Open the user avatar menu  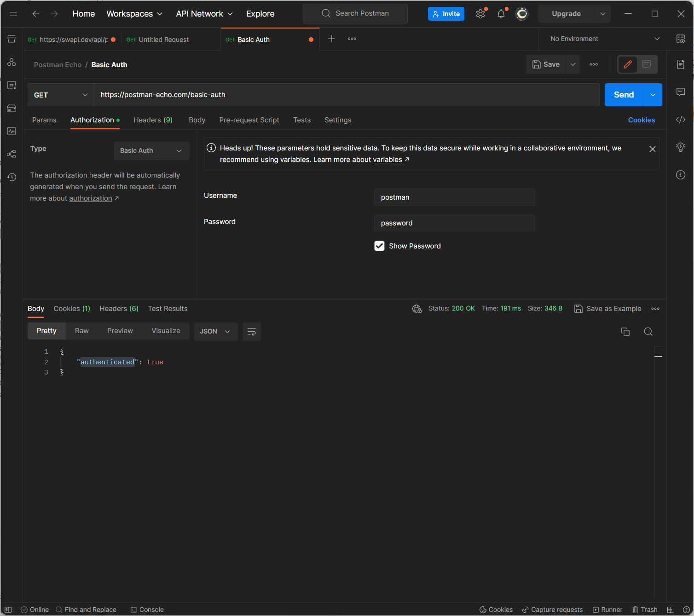[x=522, y=14]
